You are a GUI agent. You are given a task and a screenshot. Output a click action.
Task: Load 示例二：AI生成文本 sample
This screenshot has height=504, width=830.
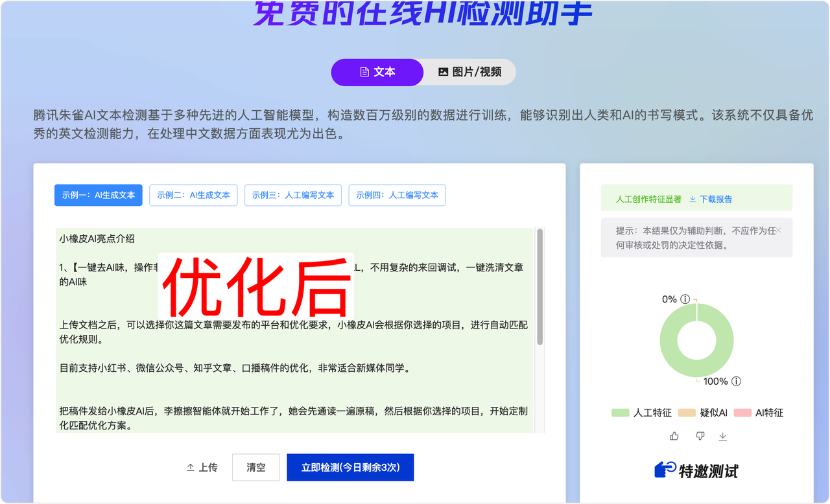pyautogui.click(x=193, y=195)
